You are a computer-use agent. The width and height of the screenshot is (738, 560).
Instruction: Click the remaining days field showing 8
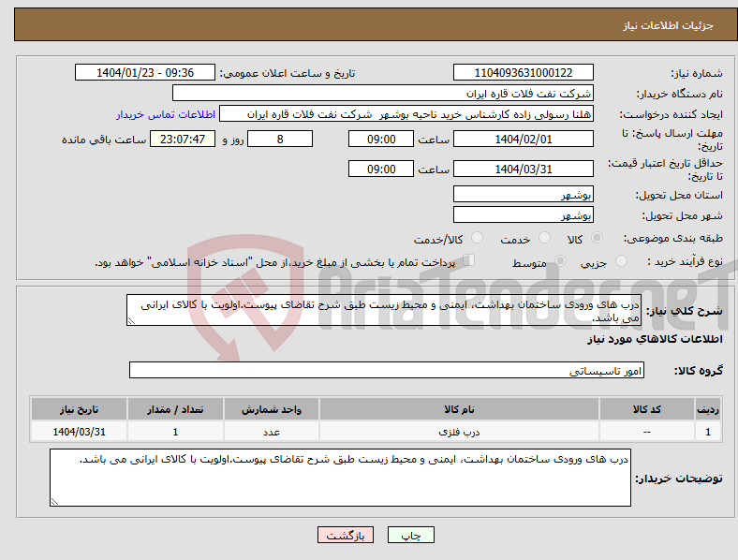point(280,139)
